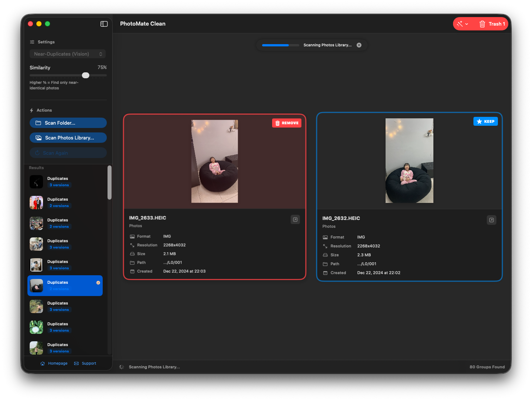Adjust the Similarity percentage slider
Viewport: 532px width, 401px height.
coord(86,75)
